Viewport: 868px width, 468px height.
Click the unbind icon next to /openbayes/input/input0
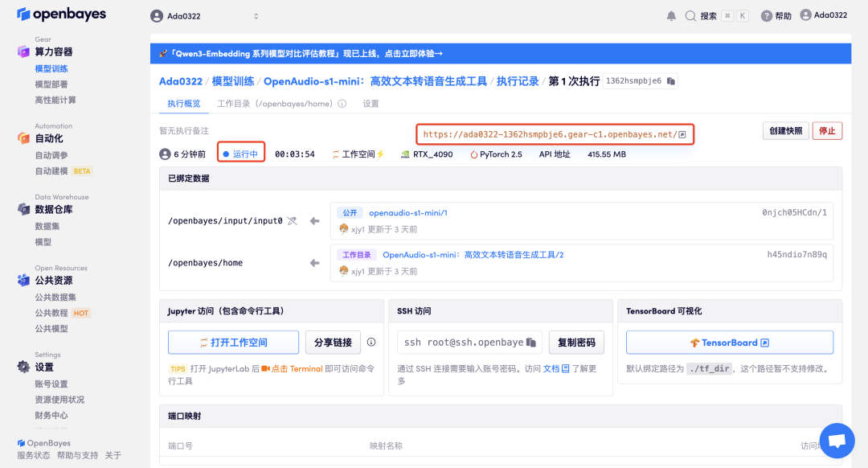293,221
